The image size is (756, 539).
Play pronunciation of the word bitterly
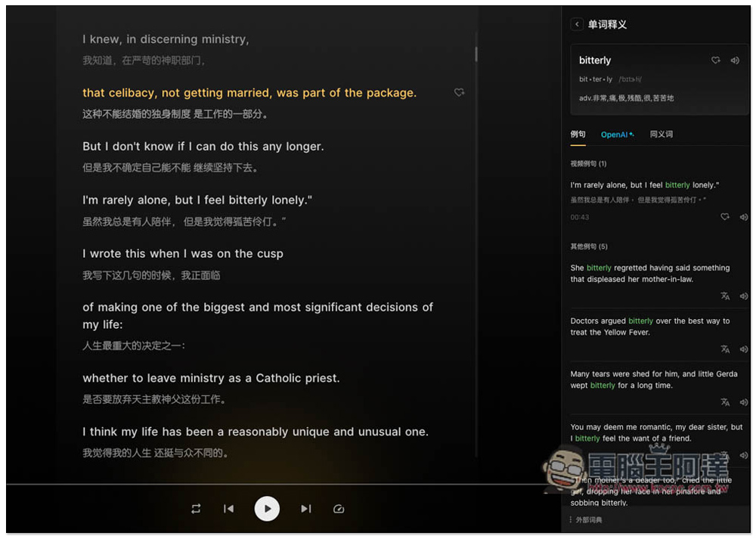tap(735, 60)
